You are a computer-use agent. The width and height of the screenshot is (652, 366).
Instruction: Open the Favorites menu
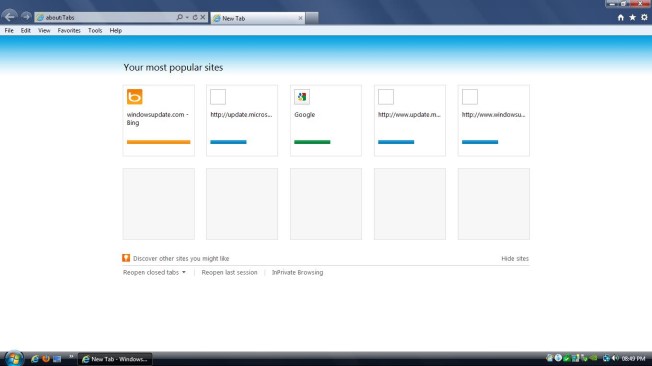(x=69, y=30)
